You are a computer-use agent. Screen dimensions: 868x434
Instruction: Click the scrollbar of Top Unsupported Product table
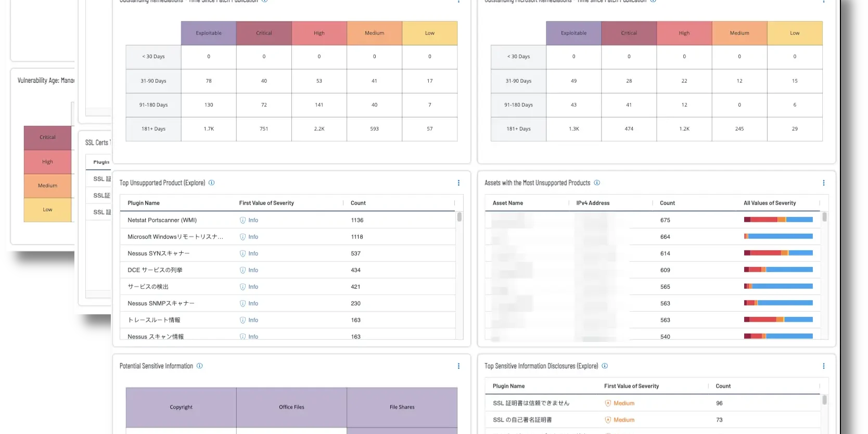(x=459, y=217)
